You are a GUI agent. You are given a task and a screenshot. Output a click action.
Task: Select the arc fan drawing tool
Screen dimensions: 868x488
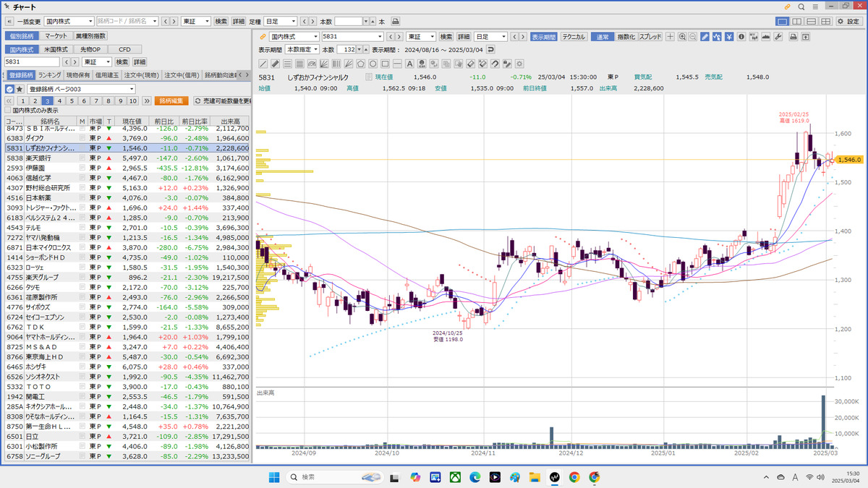point(312,63)
